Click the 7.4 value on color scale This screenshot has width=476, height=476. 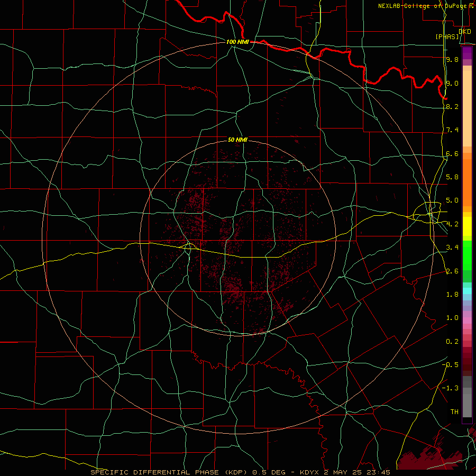pyautogui.click(x=452, y=130)
